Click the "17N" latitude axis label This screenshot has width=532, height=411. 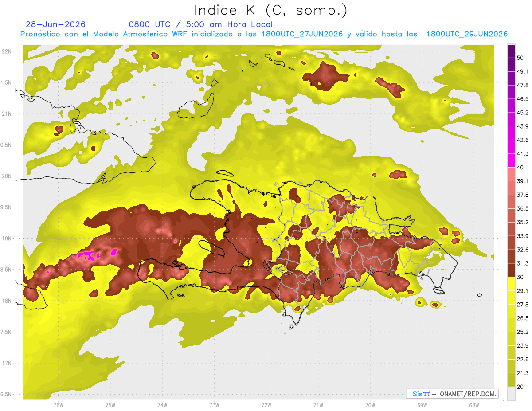6,363
